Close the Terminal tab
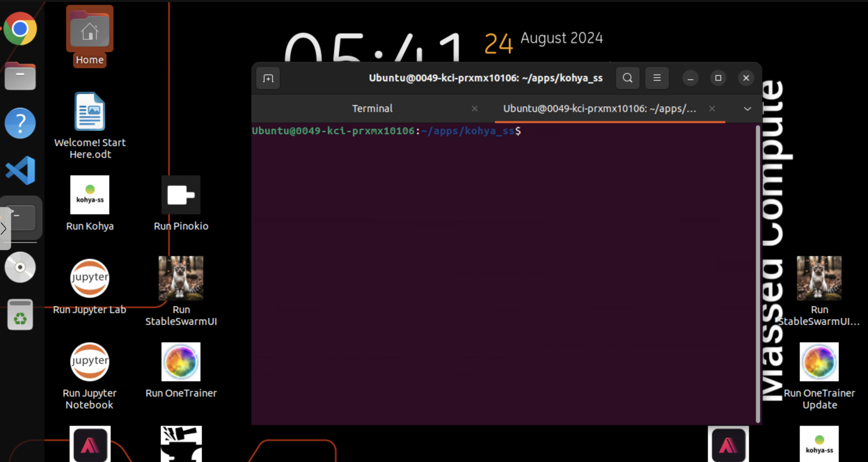The image size is (868, 462). click(474, 109)
